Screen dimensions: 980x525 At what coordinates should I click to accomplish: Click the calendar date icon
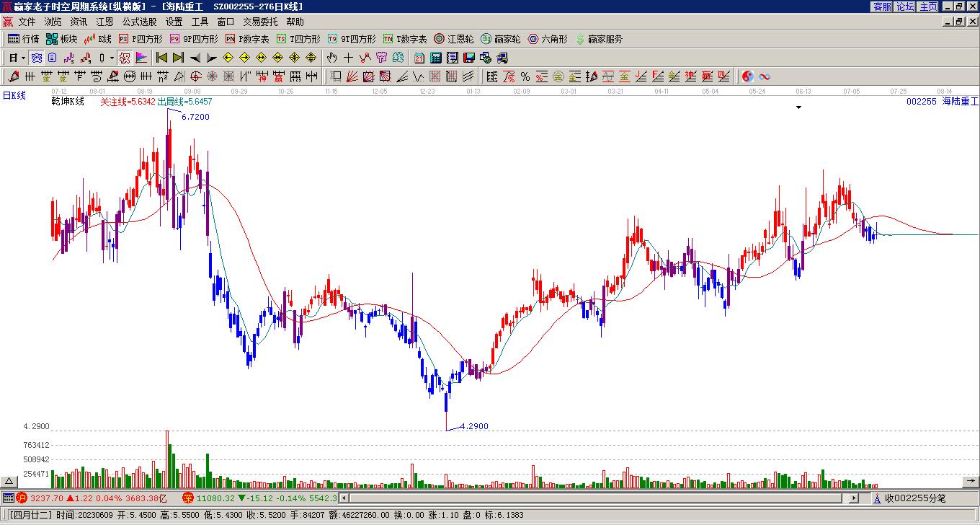click(x=419, y=58)
